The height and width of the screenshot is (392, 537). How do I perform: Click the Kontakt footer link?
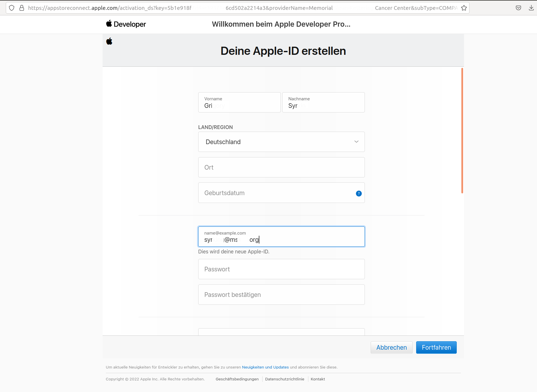coord(318,379)
